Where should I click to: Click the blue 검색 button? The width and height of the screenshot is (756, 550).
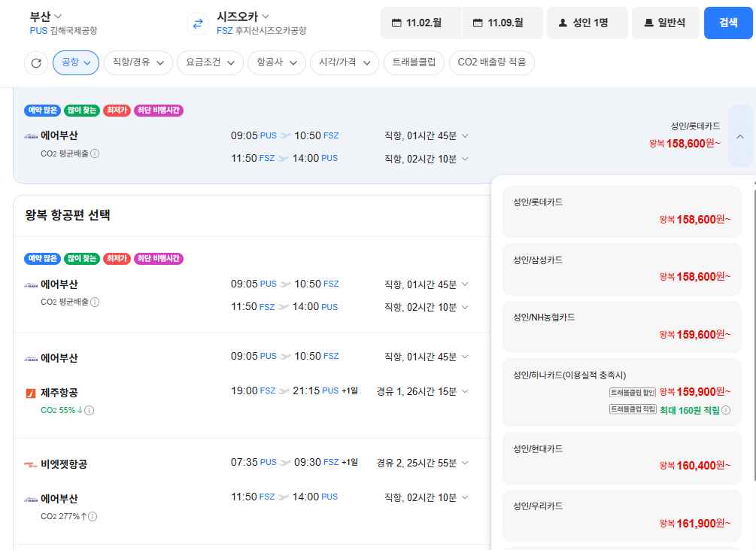click(x=728, y=23)
